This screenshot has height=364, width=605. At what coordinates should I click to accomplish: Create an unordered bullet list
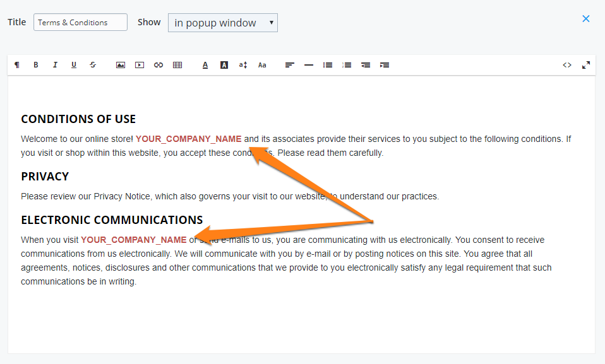coord(328,64)
